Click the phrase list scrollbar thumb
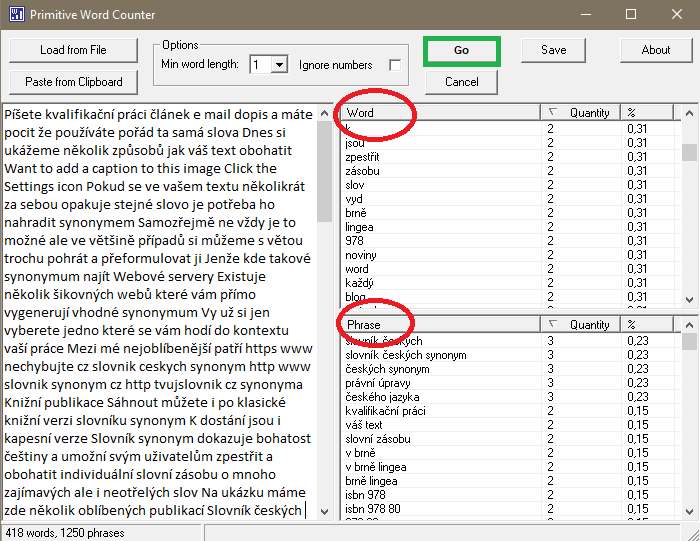700x541 pixels. (689, 342)
